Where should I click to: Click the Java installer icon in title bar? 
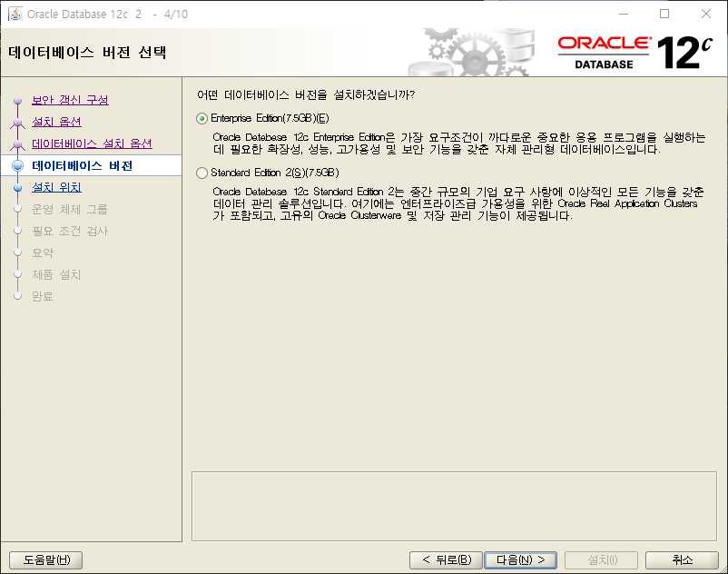click(x=15, y=14)
